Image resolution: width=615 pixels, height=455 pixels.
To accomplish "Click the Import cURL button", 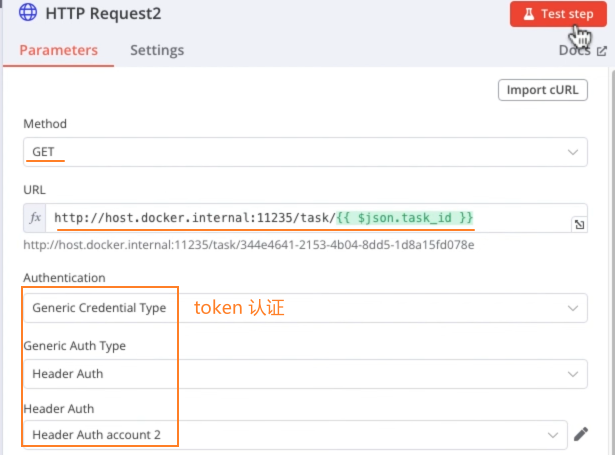I will [540, 90].
